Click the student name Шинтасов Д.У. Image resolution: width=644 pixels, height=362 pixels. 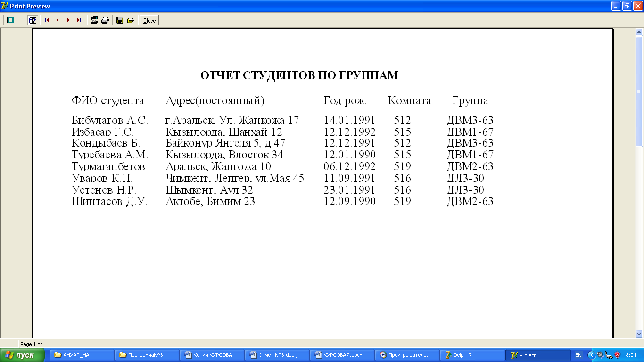click(x=110, y=202)
